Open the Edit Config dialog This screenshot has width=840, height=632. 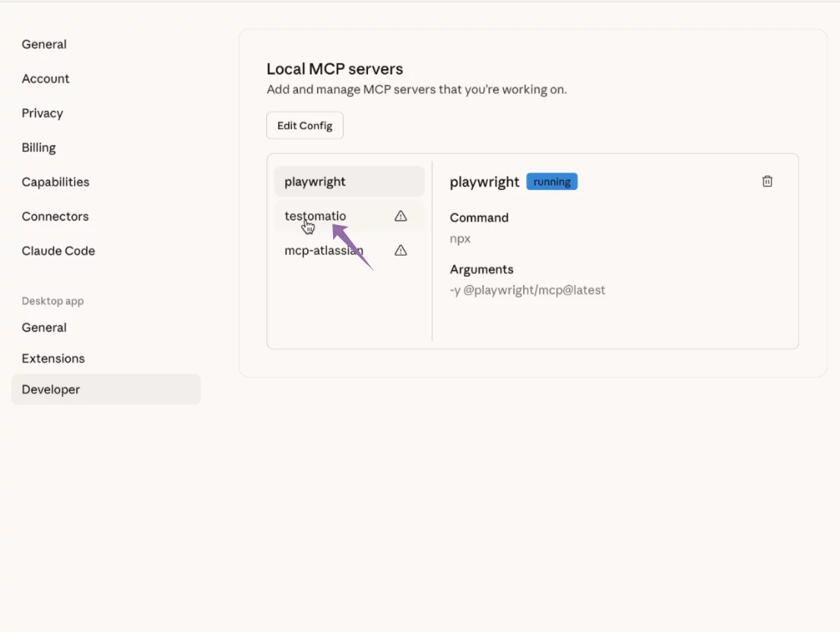304,125
